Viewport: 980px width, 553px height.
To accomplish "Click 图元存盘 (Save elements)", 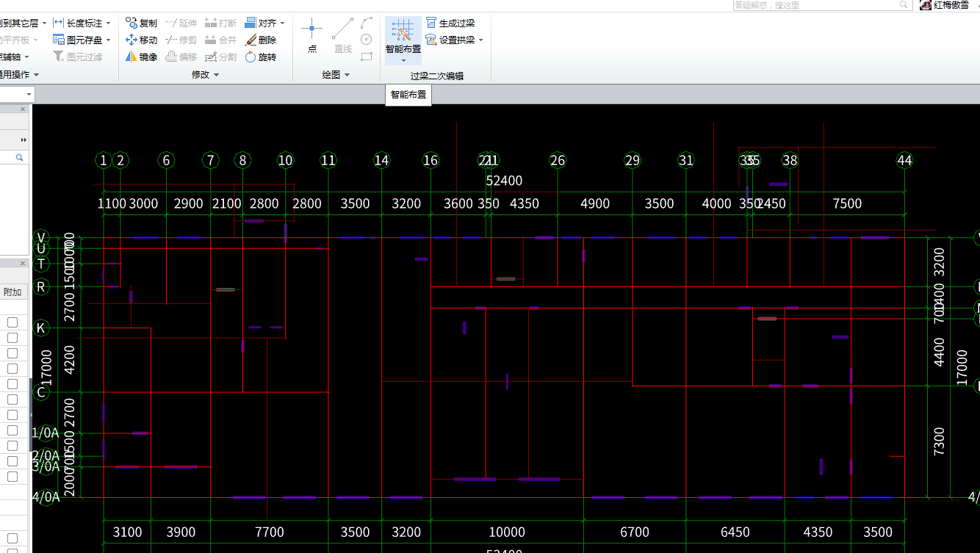I will point(78,40).
